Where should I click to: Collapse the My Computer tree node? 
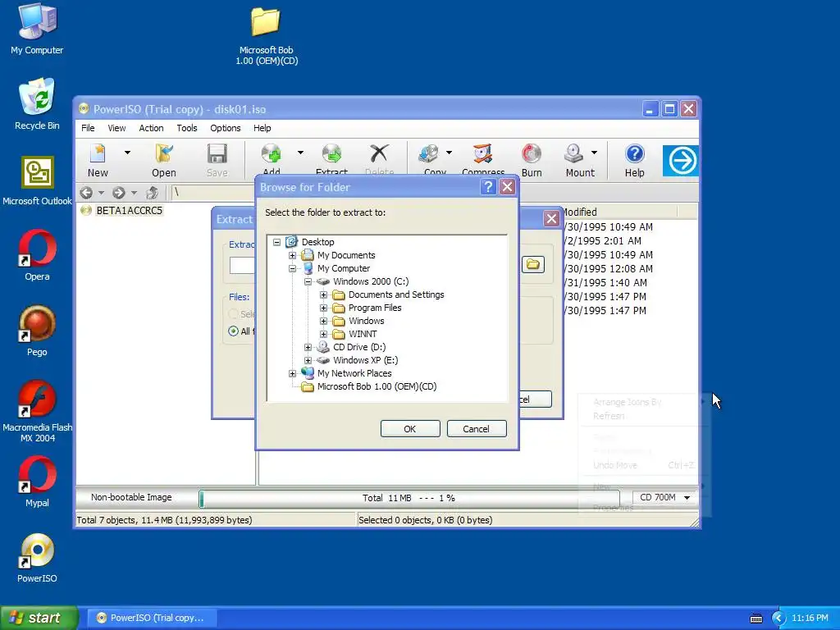coord(293,268)
